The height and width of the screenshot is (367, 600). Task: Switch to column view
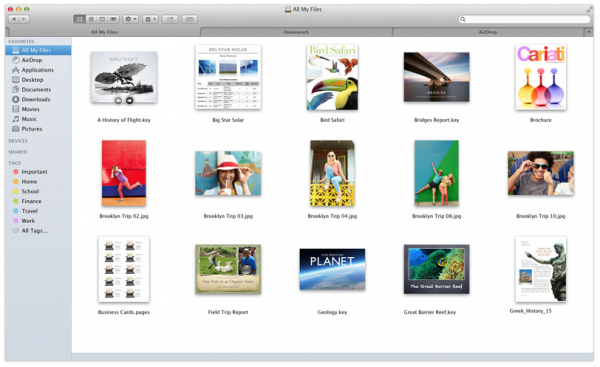pyautogui.click(x=102, y=19)
